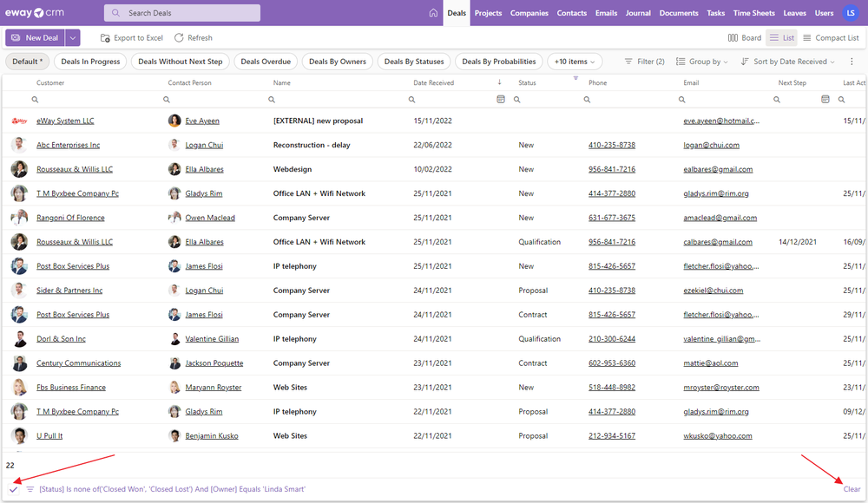Open the Home icon in top navigation

433,13
